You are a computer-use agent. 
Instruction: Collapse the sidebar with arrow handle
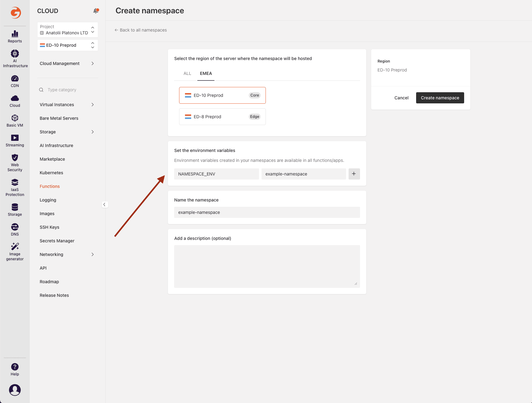(x=104, y=205)
